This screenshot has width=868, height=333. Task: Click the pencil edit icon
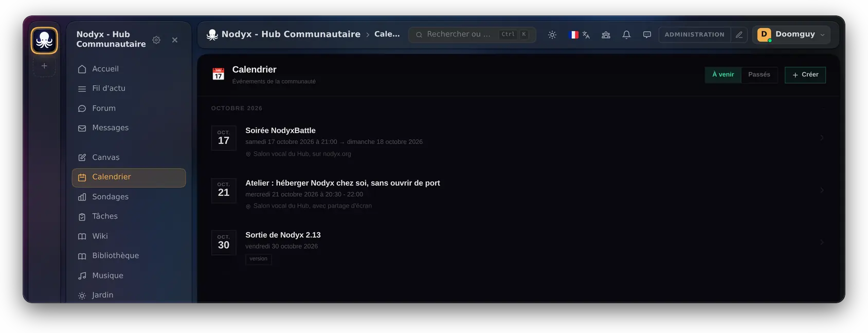point(739,34)
